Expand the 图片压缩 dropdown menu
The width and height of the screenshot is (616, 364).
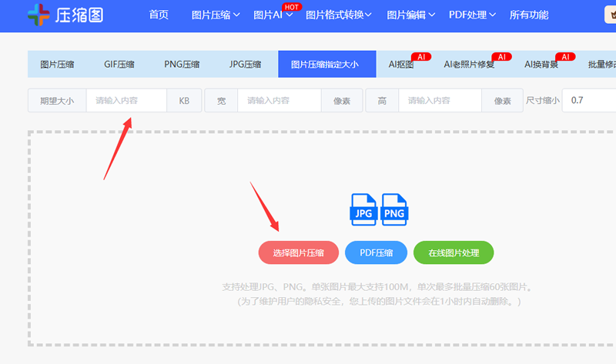click(215, 15)
